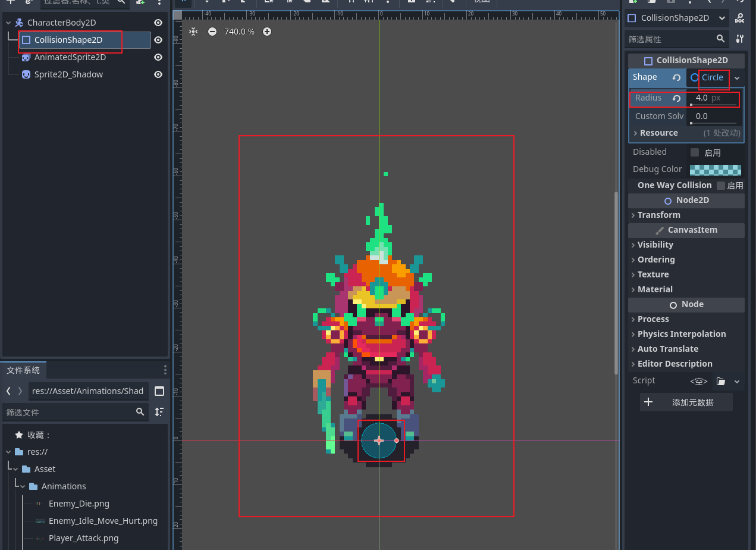The image size is (756, 550).
Task: Focus the 筛选文件 search field
Action: tap(75, 412)
